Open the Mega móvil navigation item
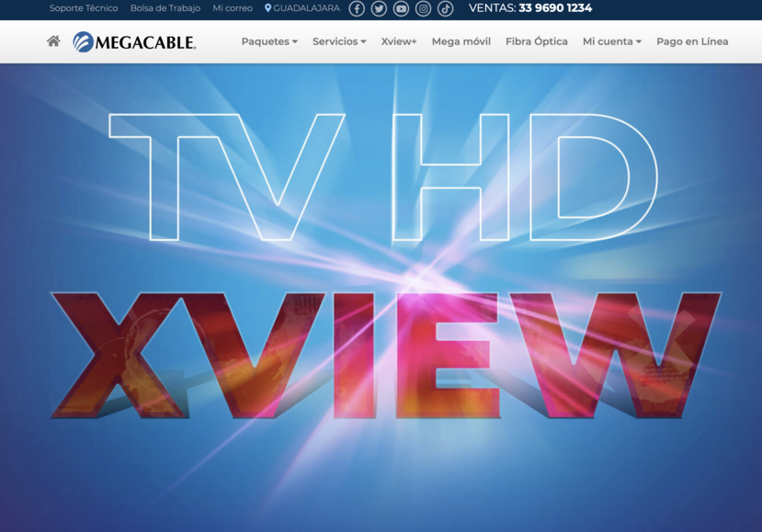The image size is (762, 532). tap(461, 41)
